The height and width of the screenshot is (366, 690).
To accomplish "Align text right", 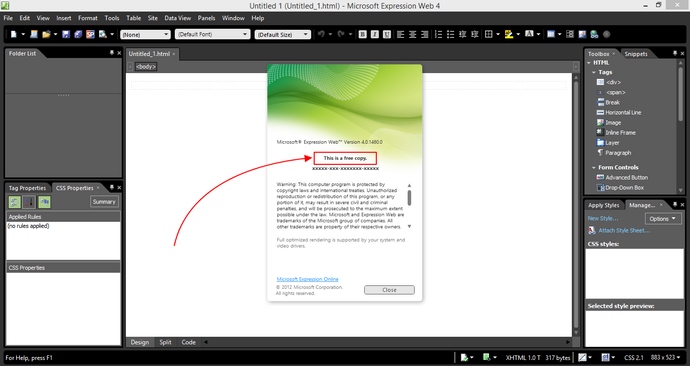I will point(424,34).
